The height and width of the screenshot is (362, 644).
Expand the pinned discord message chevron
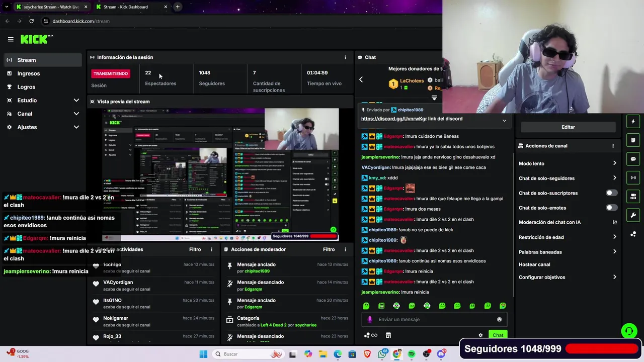point(504,121)
